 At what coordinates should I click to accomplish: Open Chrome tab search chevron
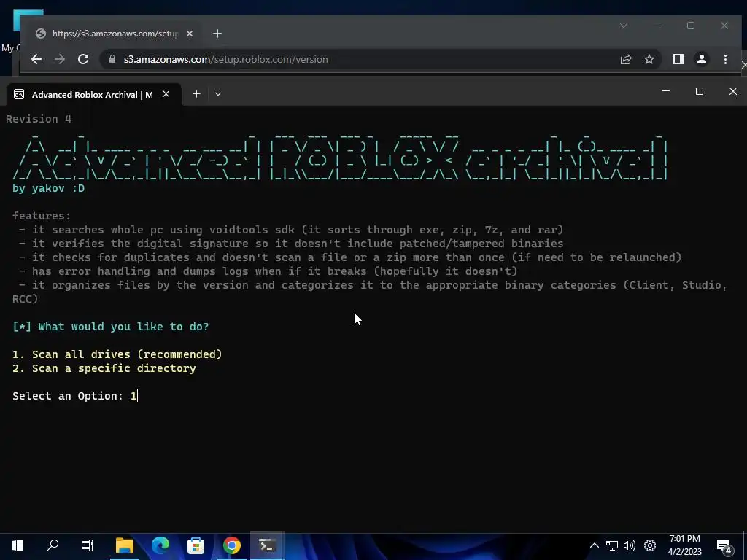point(624,26)
